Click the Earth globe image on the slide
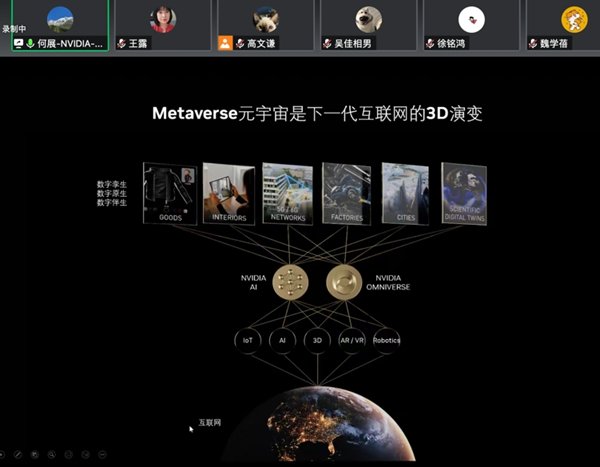This screenshot has width=600, height=467. [x=318, y=424]
